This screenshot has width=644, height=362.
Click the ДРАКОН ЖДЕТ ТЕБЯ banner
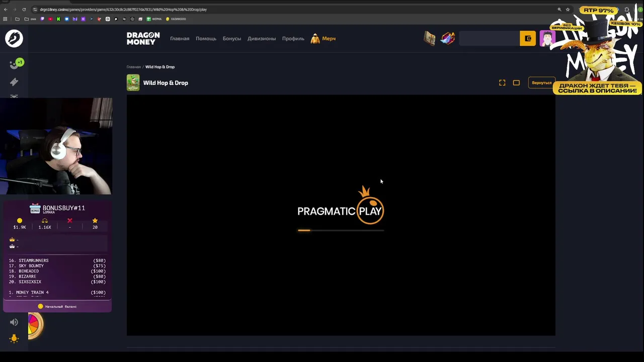(597, 88)
